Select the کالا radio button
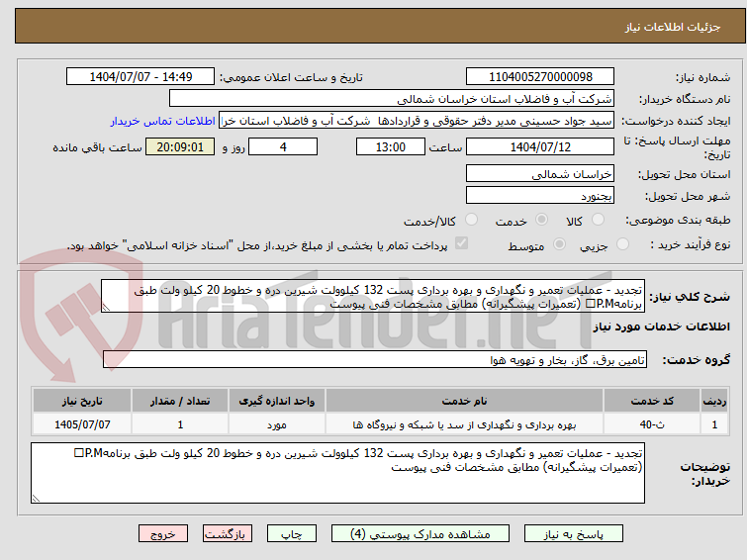Image resolution: width=747 pixels, height=560 pixels. coord(598,220)
